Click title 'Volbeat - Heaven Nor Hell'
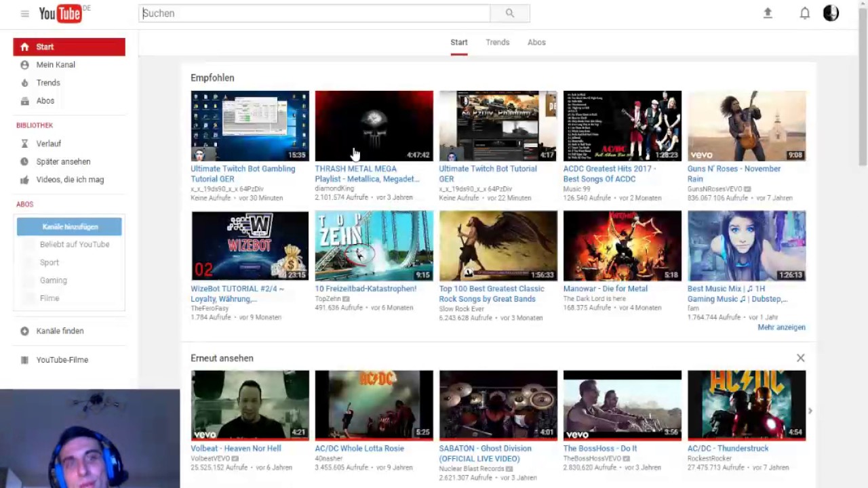Screen dimensions: 868x488 point(235,449)
